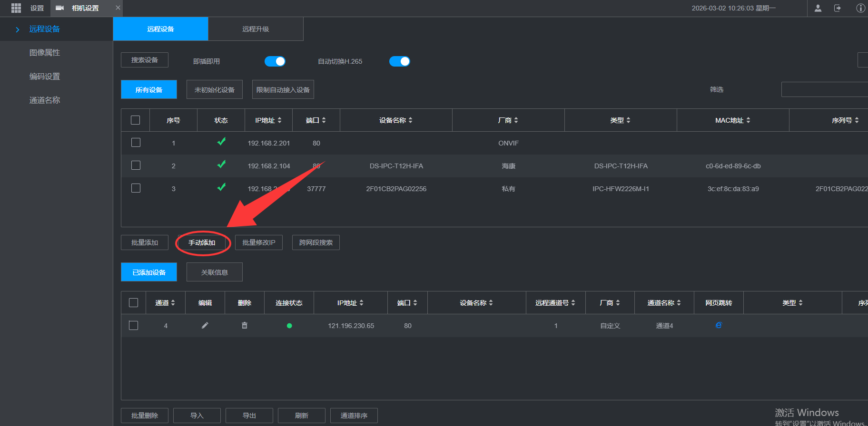Click the 手动添加 button
The height and width of the screenshot is (426, 868).
[202, 242]
